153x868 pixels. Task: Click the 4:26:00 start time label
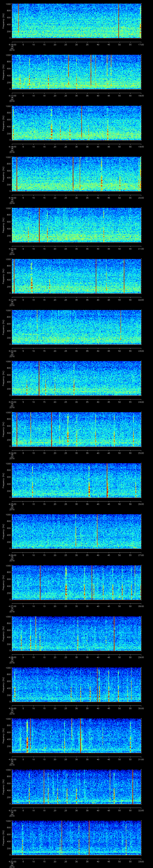click(12, 555)
